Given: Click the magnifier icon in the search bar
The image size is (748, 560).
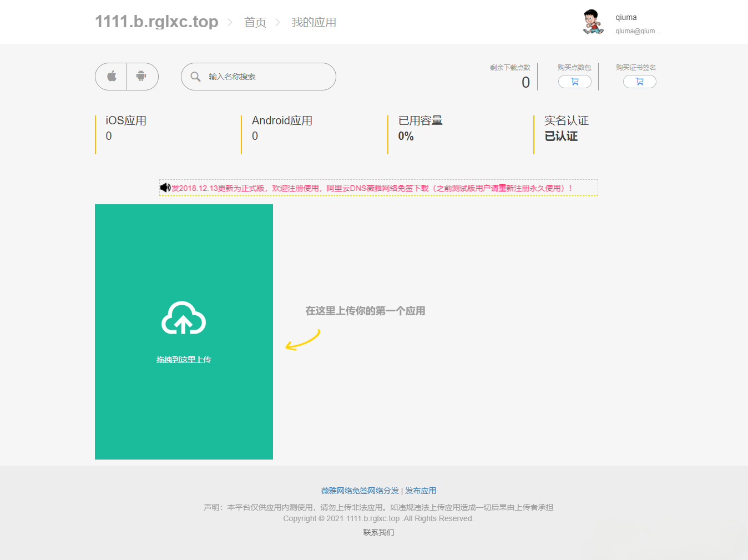Looking at the screenshot, I should pos(195,77).
